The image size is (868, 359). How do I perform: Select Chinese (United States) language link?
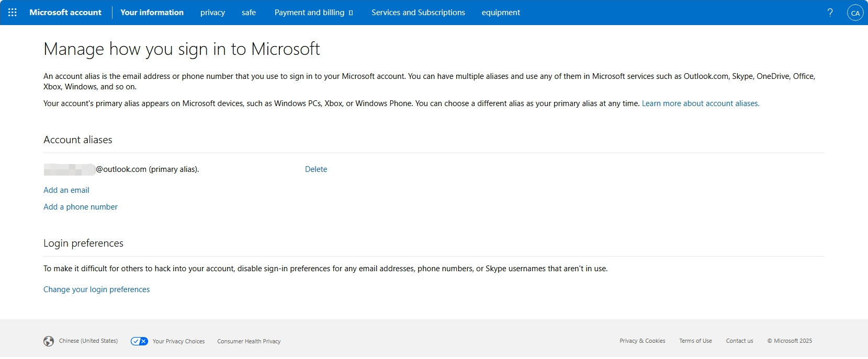coord(88,341)
